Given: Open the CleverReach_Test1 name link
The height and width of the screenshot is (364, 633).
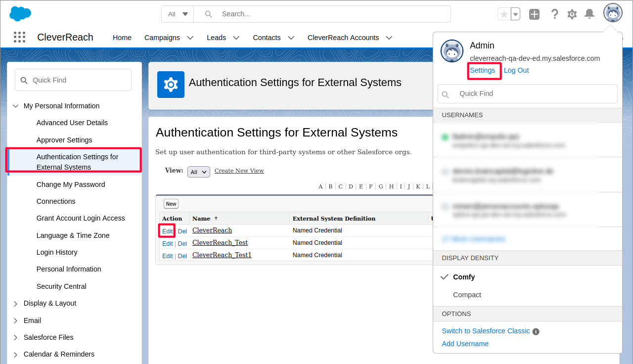Looking at the screenshot, I should point(222,255).
